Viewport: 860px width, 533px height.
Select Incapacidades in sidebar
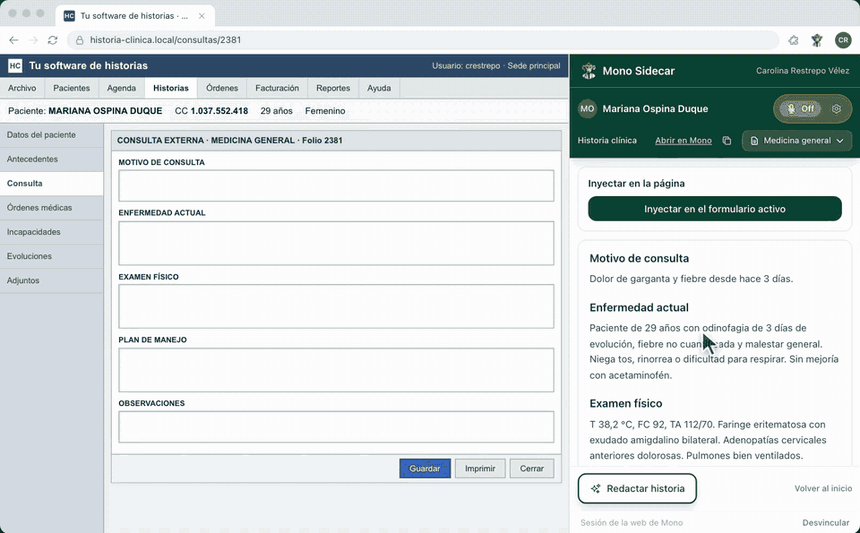(x=52, y=232)
